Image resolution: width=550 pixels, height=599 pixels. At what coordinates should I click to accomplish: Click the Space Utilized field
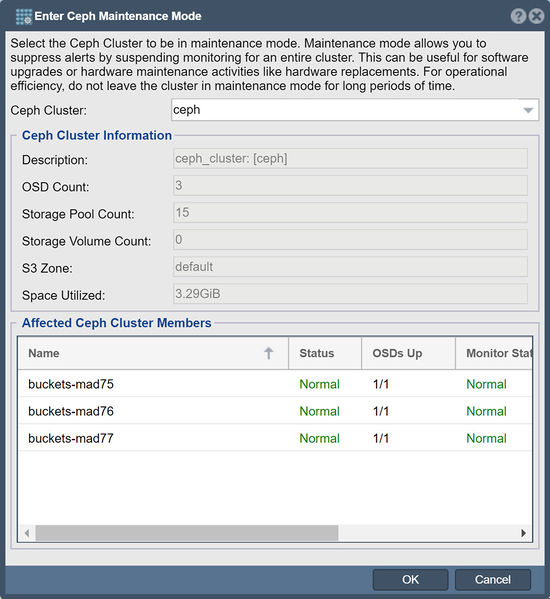click(x=350, y=294)
